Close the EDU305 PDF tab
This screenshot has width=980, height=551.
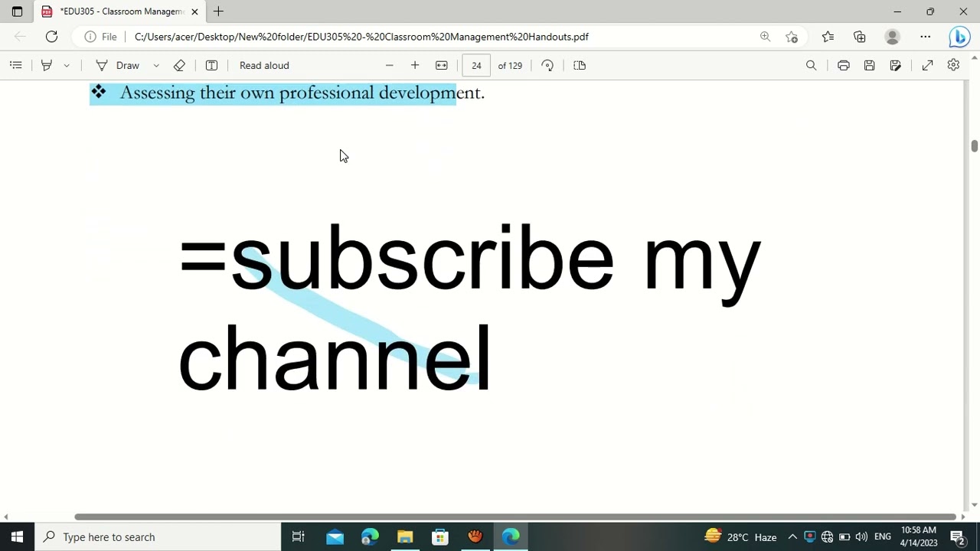point(194,11)
